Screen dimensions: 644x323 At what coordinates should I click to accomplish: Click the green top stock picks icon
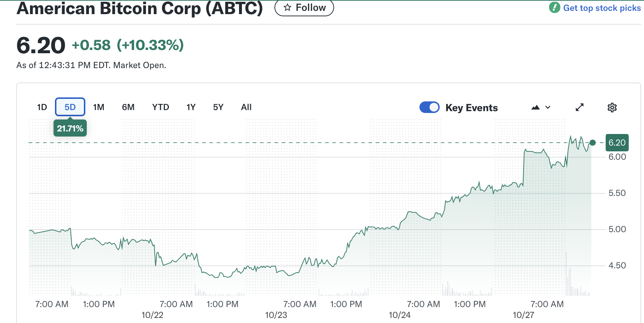coord(554,7)
